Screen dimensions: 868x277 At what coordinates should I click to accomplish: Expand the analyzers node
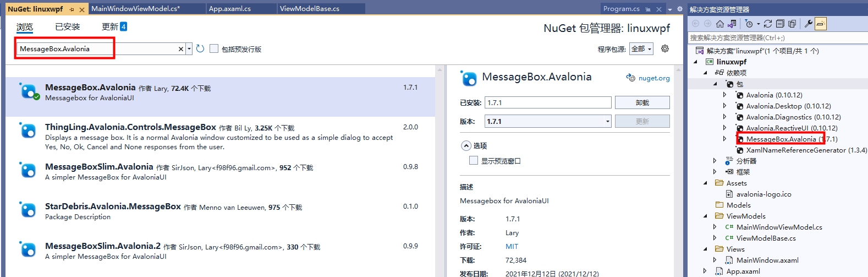tap(715, 161)
